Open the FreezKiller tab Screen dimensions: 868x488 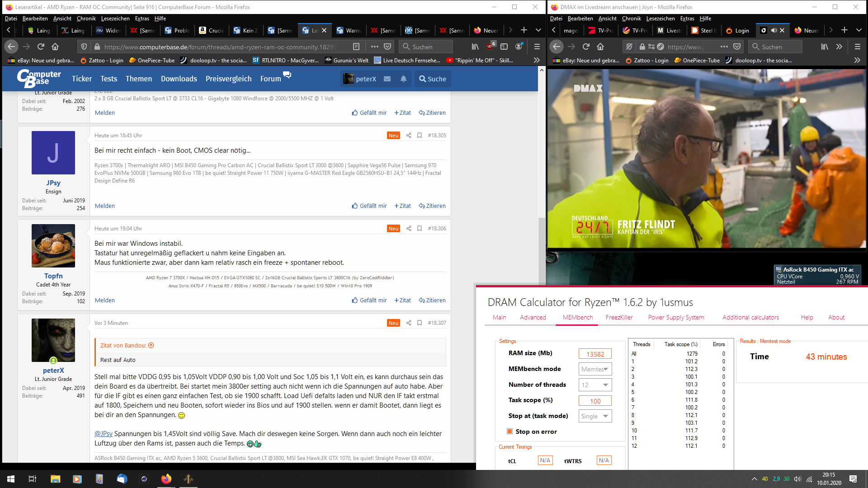click(x=619, y=317)
